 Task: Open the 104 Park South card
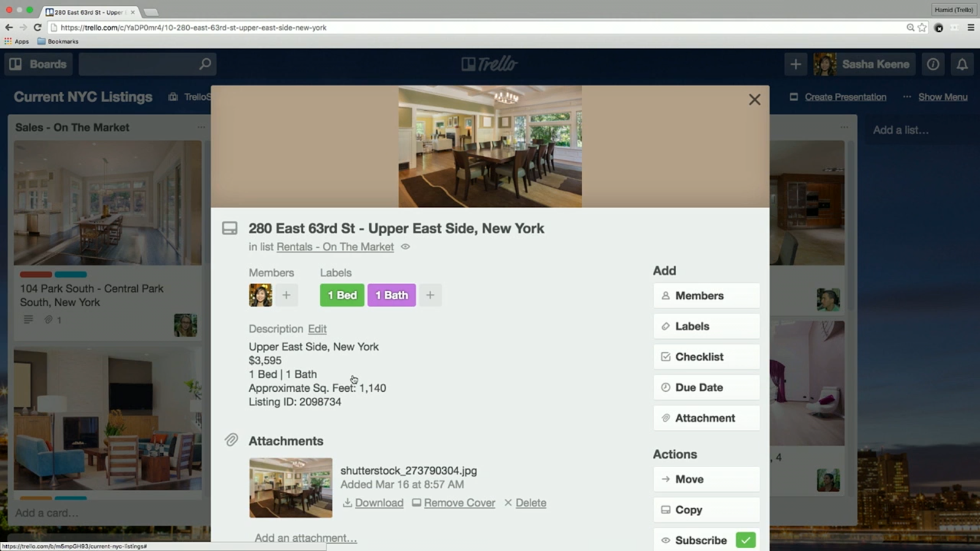click(x=92, y=295)
